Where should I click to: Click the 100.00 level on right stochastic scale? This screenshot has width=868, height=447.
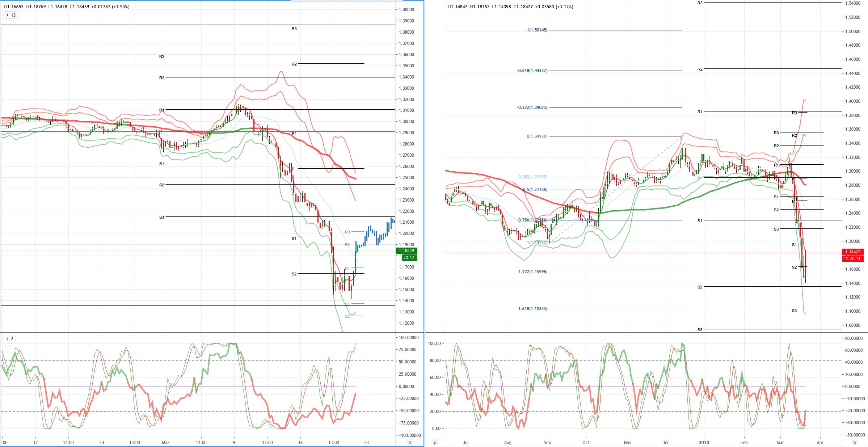434,343
